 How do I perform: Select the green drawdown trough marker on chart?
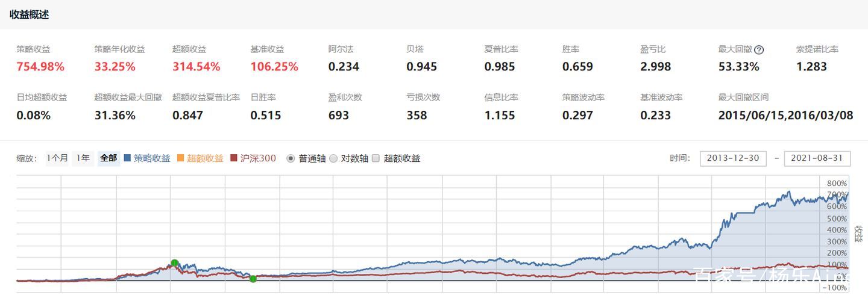tap(253, 278)
